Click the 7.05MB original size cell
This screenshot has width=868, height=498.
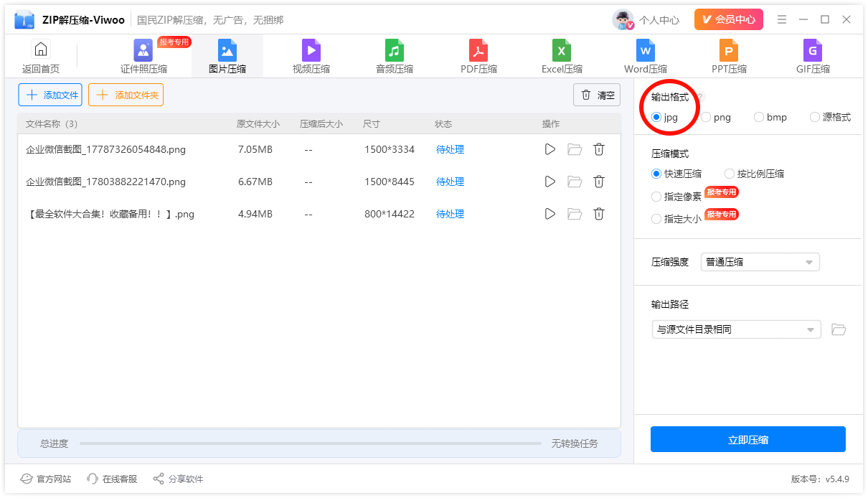point(255,149)
